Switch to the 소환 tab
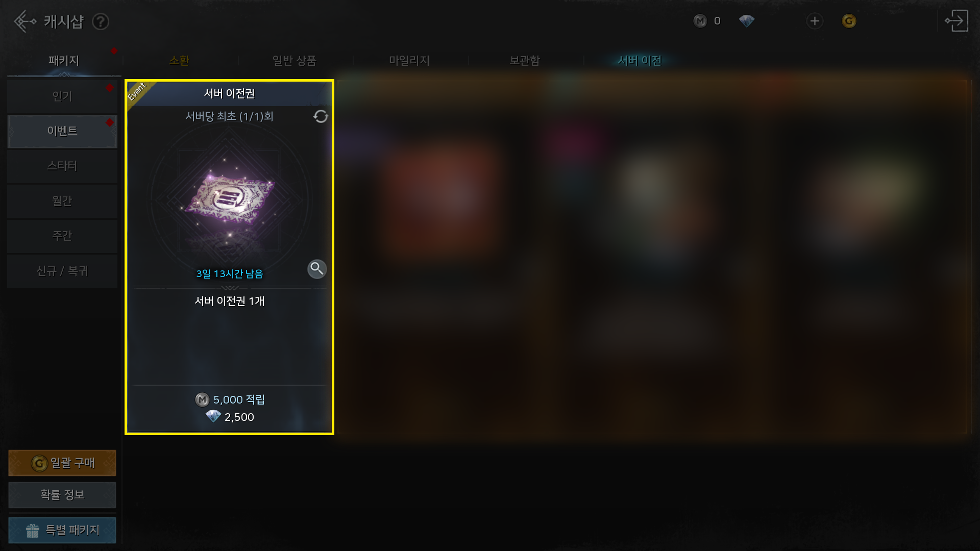The width and height of the screenshot is (980, 551). (179, 61)
